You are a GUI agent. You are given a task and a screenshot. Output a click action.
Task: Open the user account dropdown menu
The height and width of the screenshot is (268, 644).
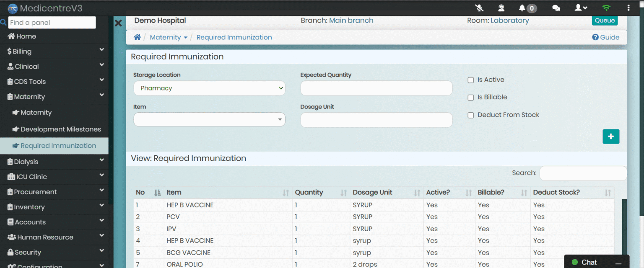pyautogui.click(x=581, y=8)
